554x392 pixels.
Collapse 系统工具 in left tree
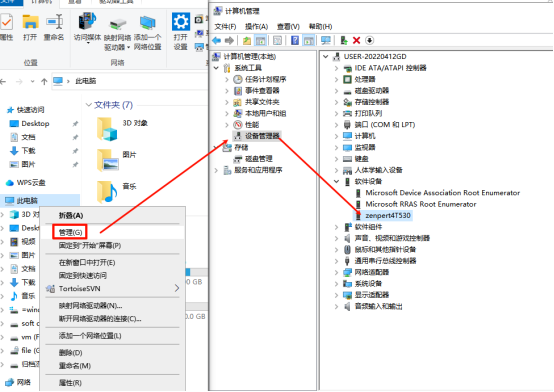coord(216,68)
